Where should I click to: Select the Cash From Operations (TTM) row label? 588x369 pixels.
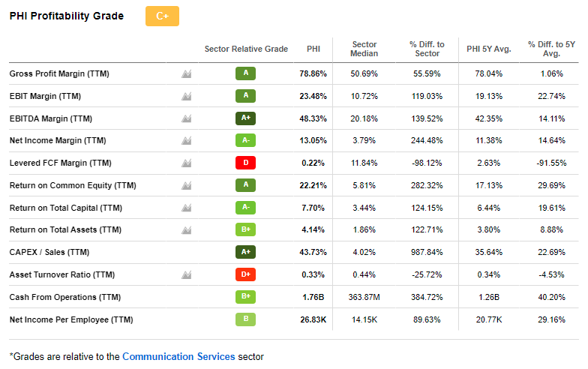tap(64, 297)
